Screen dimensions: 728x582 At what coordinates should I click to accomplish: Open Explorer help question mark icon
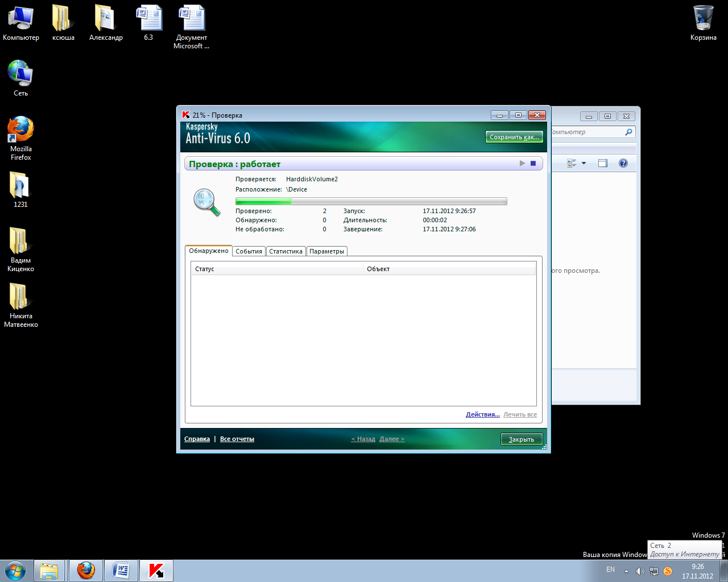[623, 163]
